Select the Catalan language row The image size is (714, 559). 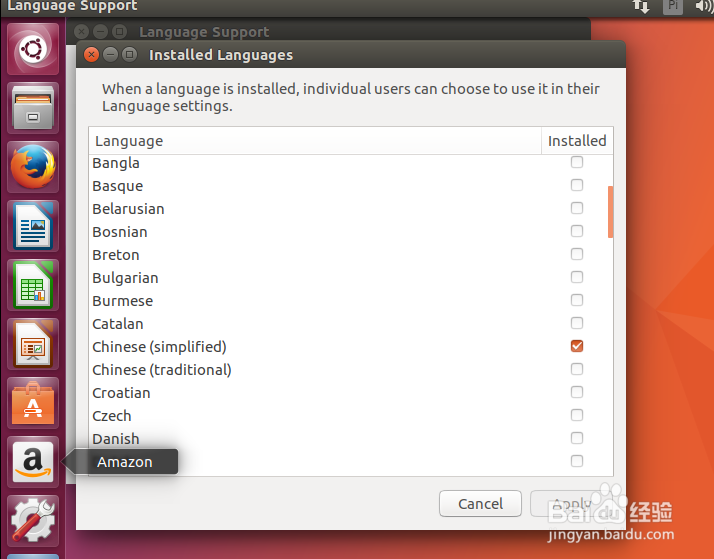[x=351, y=324]
